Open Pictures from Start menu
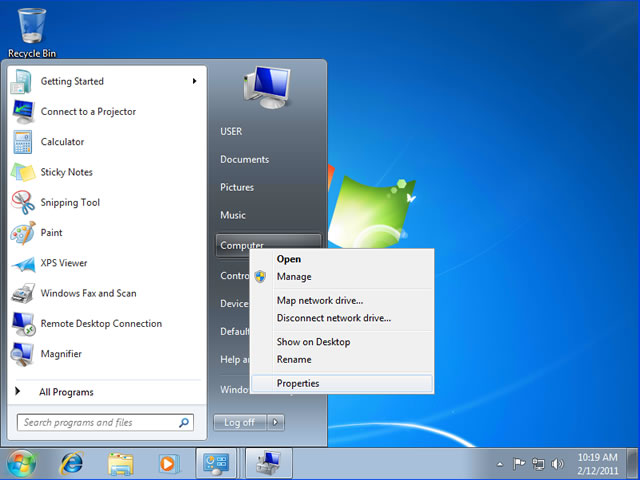Image resolution: width=640 pixels, height=480 pixels. point(237,187)
